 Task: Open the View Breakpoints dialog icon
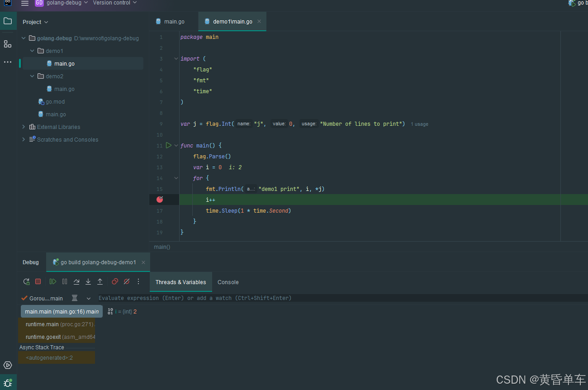click(115, 281)
